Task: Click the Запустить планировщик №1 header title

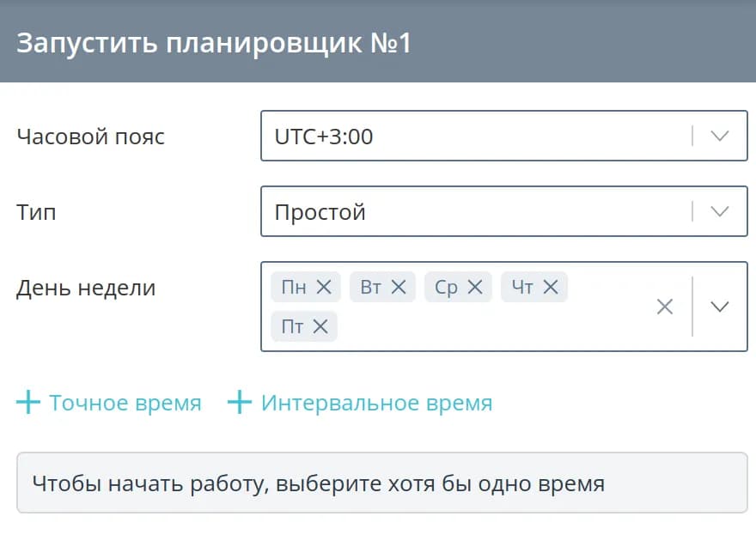Action: pyautogui.click(x=214, y=43)
